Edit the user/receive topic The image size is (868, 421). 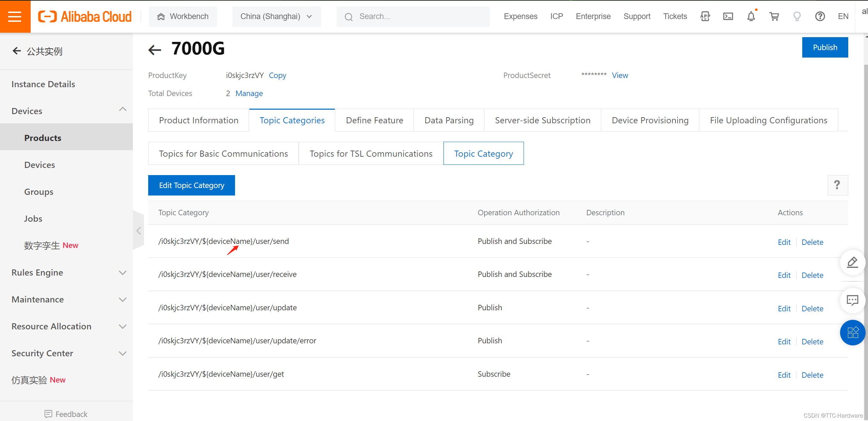coord(784,275)
